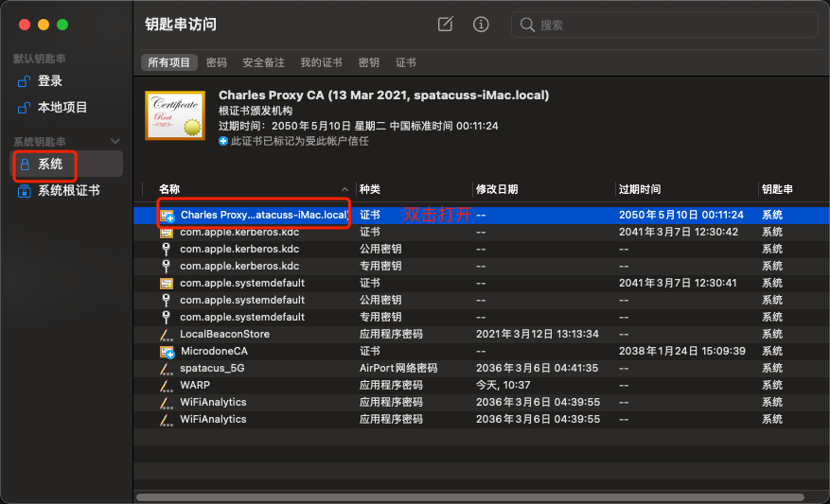Select the spatacus_5G network password row

coord(481,368)
